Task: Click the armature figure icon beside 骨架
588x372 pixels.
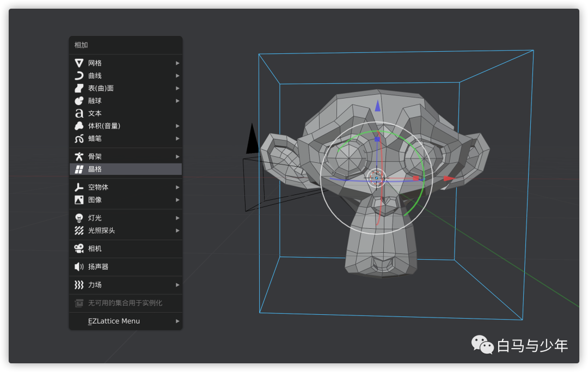Action: 79,157
